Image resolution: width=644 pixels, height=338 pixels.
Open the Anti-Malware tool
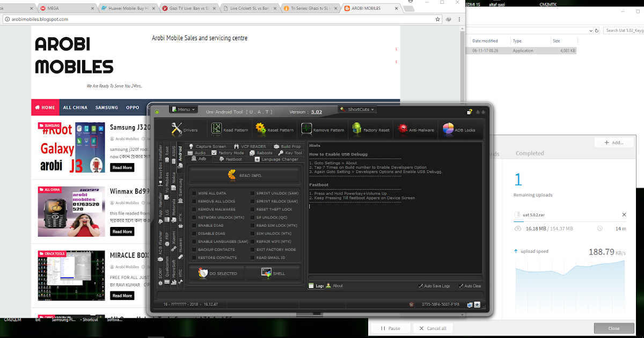[x=416, y=129]
